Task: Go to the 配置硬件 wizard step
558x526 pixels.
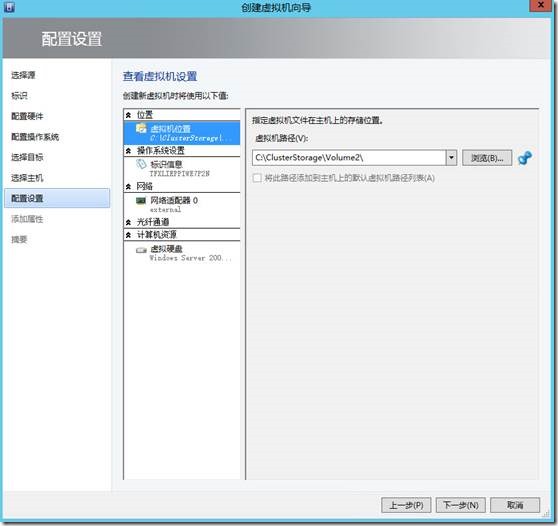Action: (x=27, y=116)
